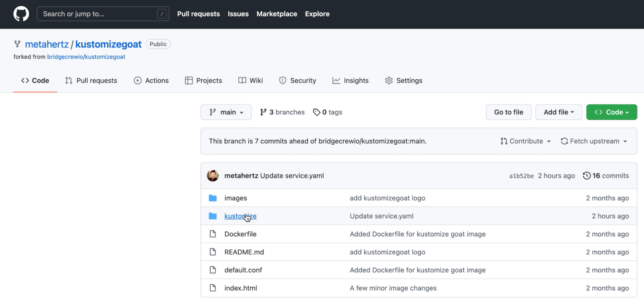Open the kustomize folder
Screen dimensions: 644x303
pyautogui.click(x=240, y=216)
